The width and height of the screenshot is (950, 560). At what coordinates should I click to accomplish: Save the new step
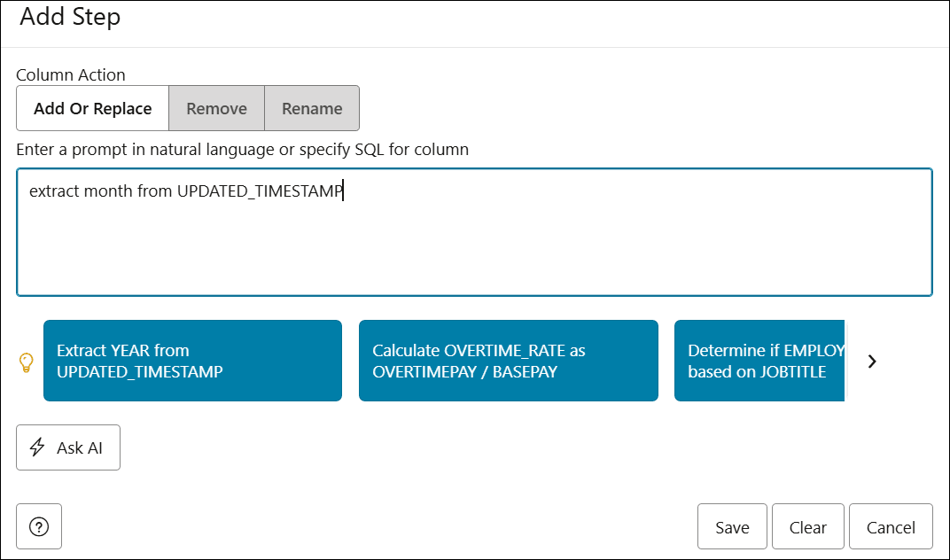pyautogui.click(x=732, y=525)
